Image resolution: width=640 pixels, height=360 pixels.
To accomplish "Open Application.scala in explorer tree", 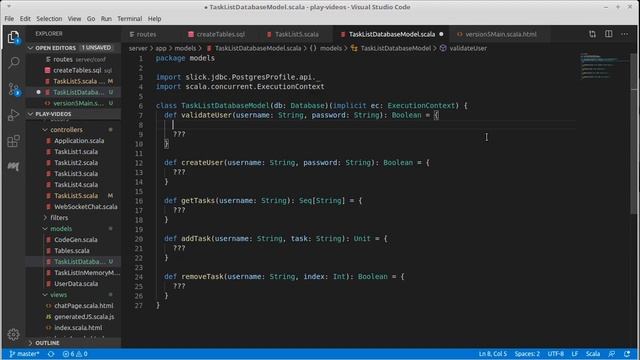I will coord(79,141).
